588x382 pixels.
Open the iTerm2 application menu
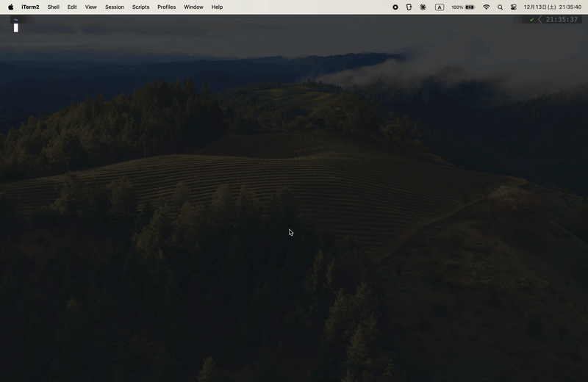tap(30, 7)
